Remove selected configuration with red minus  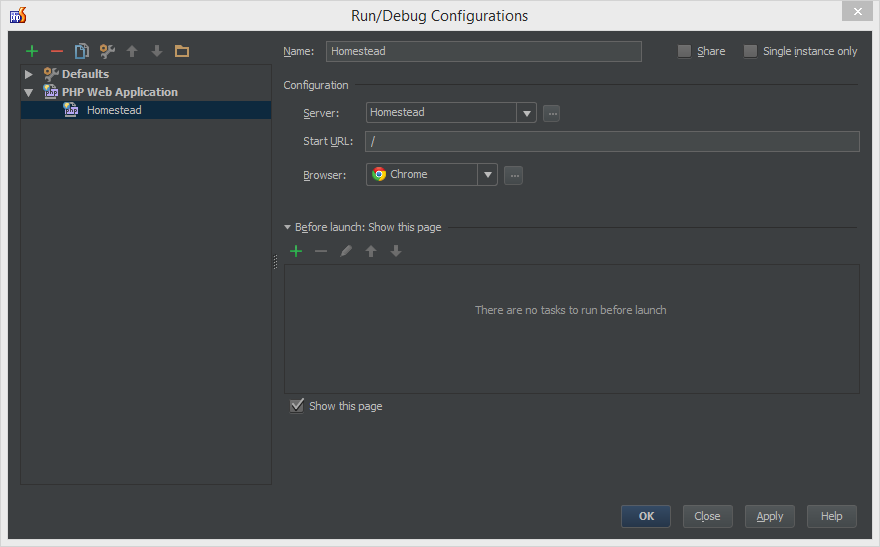click(57, 51)
